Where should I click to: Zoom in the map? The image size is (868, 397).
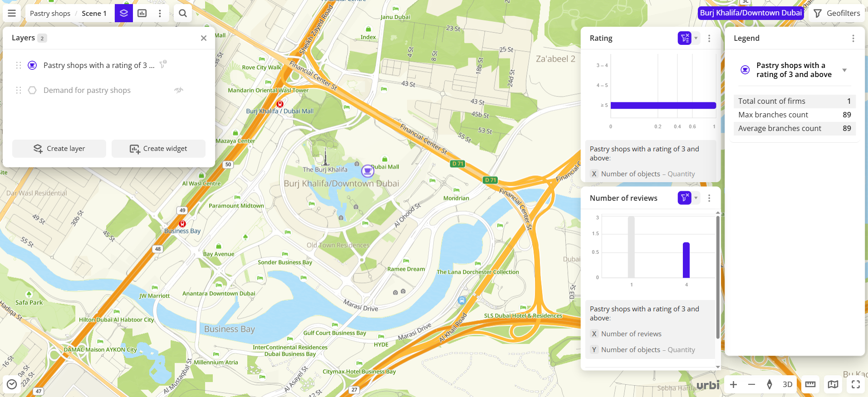[733, 384]
